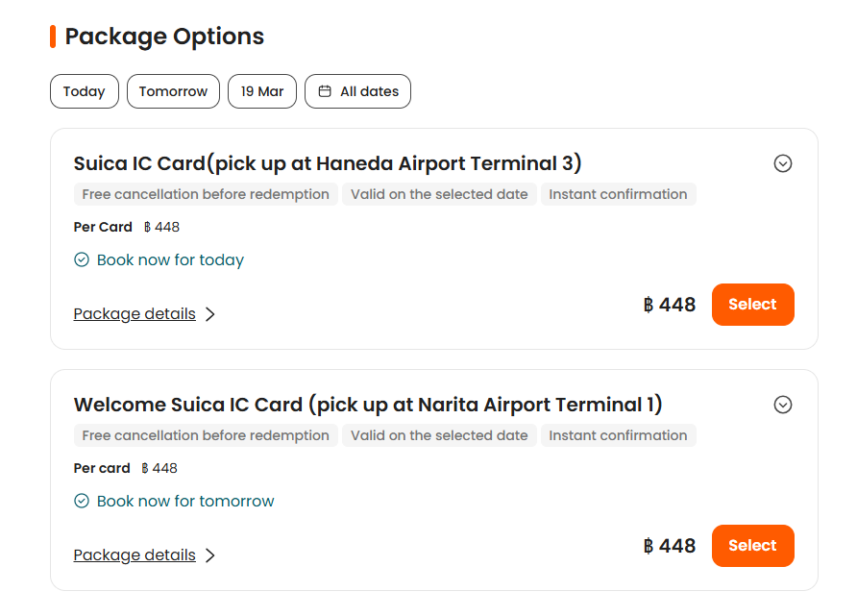Select the Haneda Airport Suica package
The height and width of the screenshot is (616, 857).
tap(752, 305)
